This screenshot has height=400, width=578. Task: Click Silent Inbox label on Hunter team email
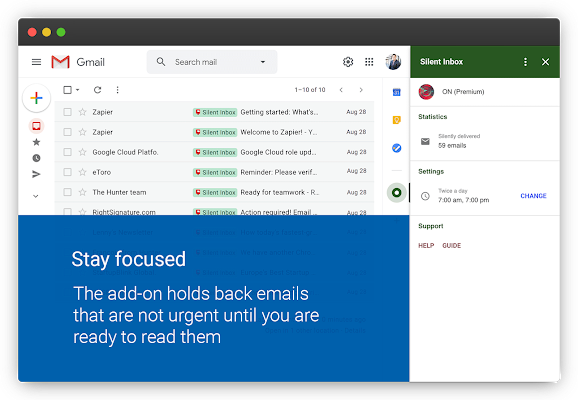click(x=215, y=192)
